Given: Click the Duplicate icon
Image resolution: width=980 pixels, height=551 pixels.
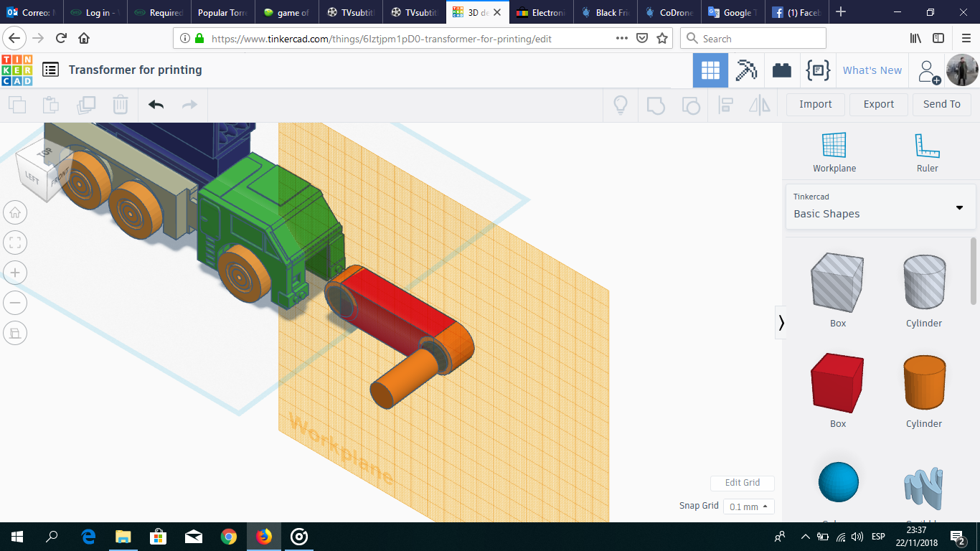Looking at the screenshot, I should click(86, 105).
